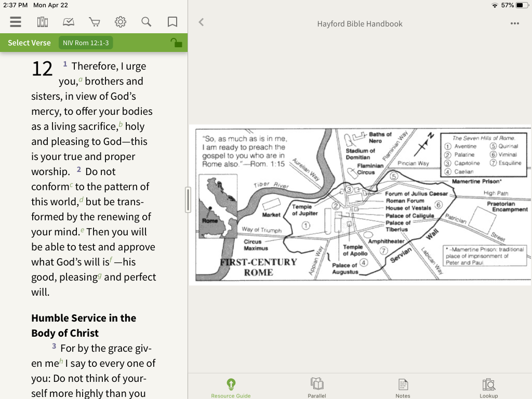Tap the words "Do not" after verse 2

click(x=100, y=171)
